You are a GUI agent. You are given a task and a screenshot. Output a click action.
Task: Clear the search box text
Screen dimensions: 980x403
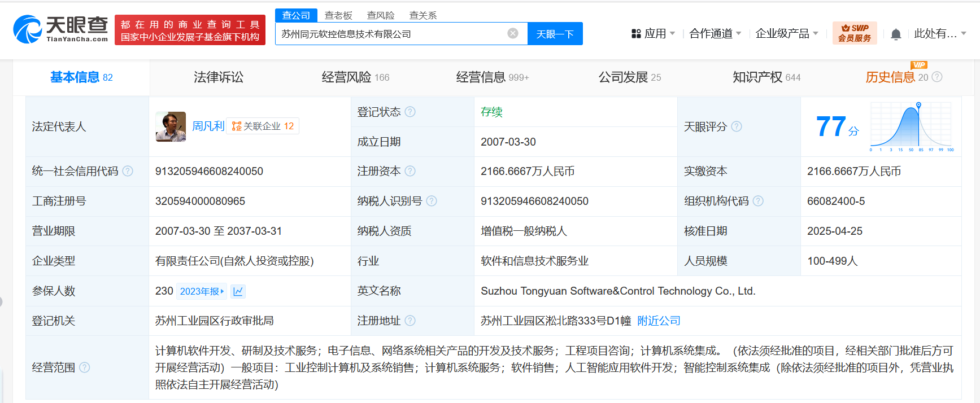tap(513, 33)
